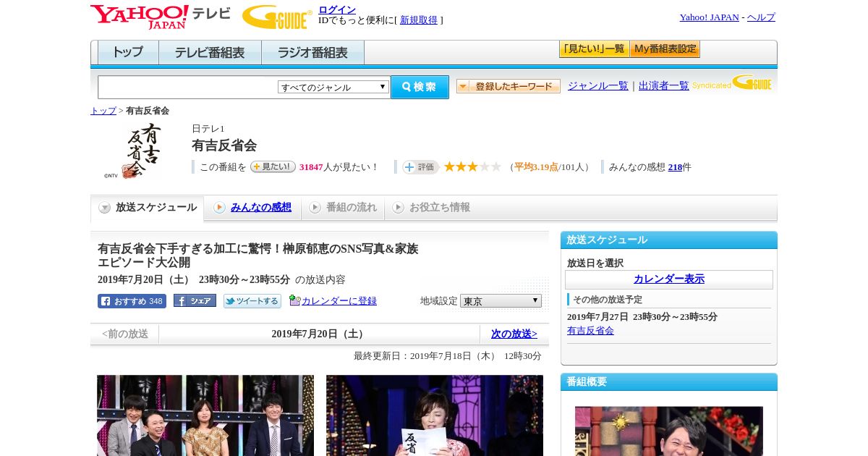Click the ツイートする Twitter button
Screen dimensions: 868x456
click(x=252, y=301)
